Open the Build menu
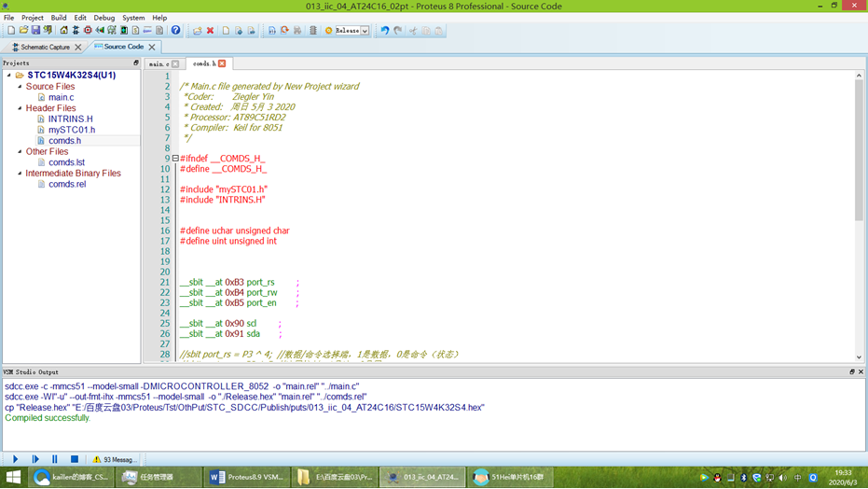The height and width of the screenshot is (489, 868). (x=58, y=18)
